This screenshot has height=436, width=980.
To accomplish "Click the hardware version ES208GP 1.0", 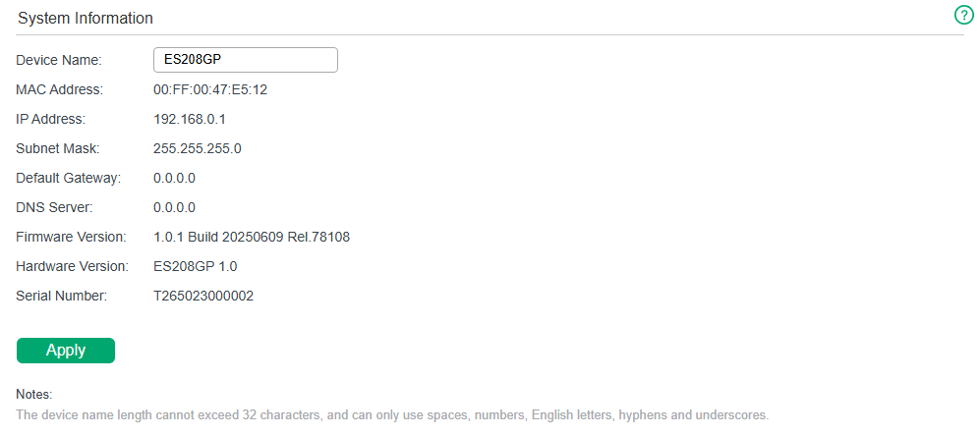I will (x=195, y=267).
